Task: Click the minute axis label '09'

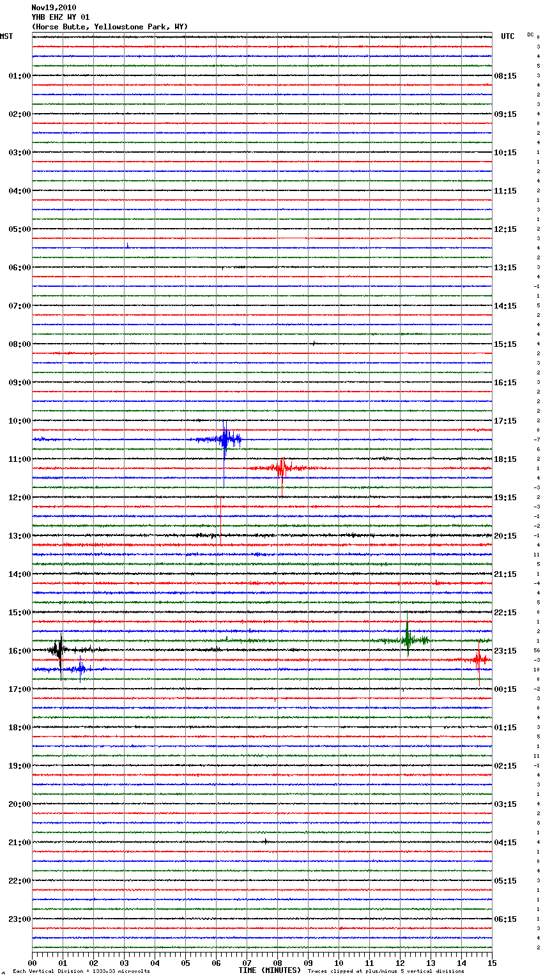Action: point(308,963)
